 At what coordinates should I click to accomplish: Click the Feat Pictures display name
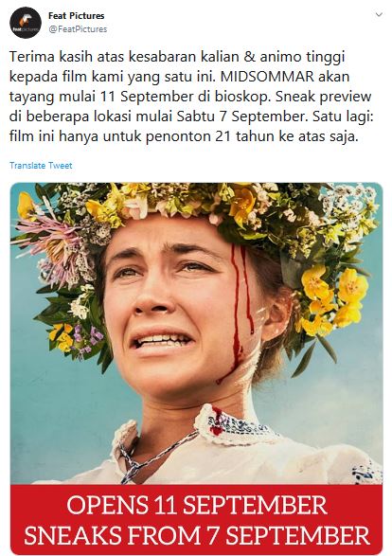76,15
